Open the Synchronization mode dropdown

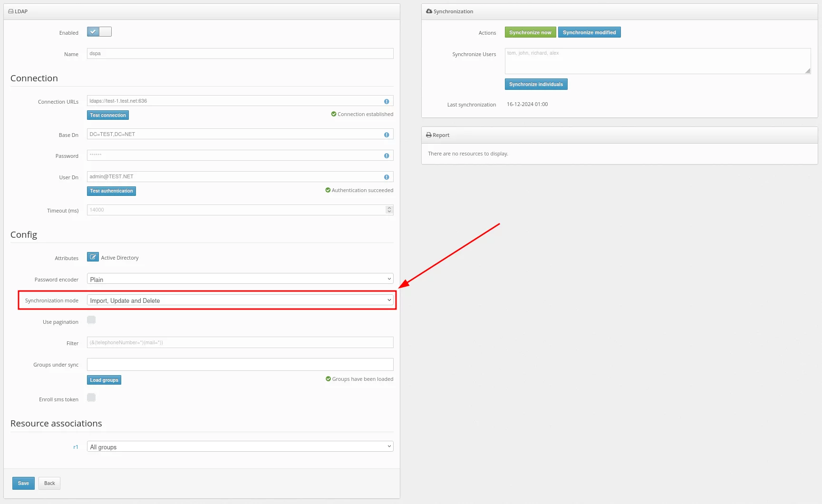click(x=240, y=300)
